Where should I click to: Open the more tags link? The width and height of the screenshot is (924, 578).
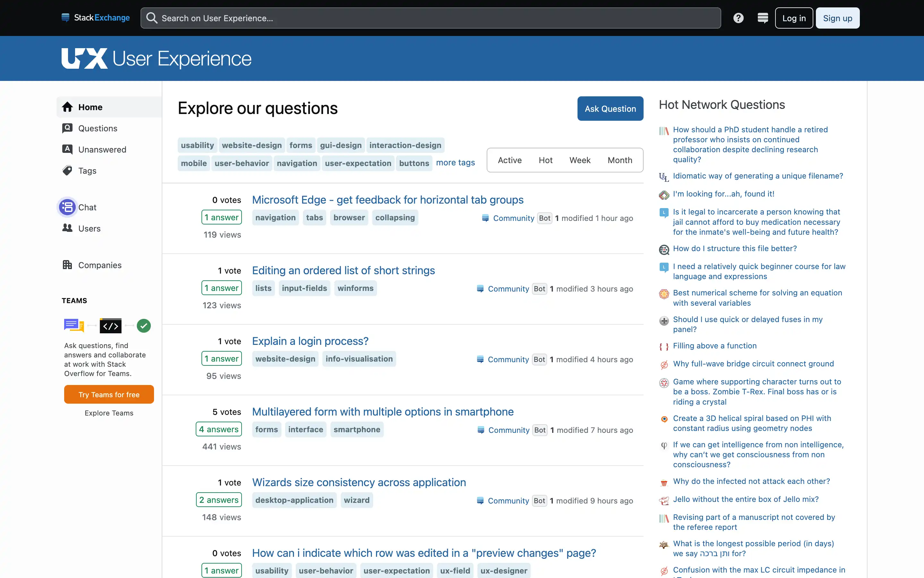pyautogui.click(x=455, y=162)
